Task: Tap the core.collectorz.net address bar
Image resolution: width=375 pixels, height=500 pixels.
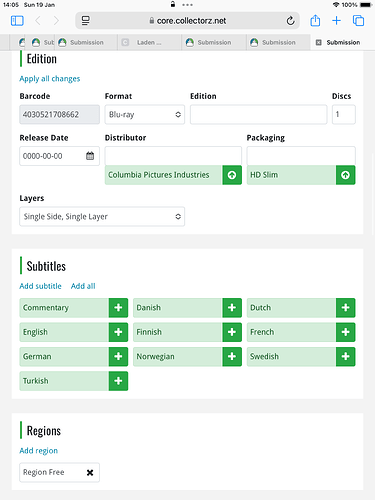Action: (x=187, y=21)
